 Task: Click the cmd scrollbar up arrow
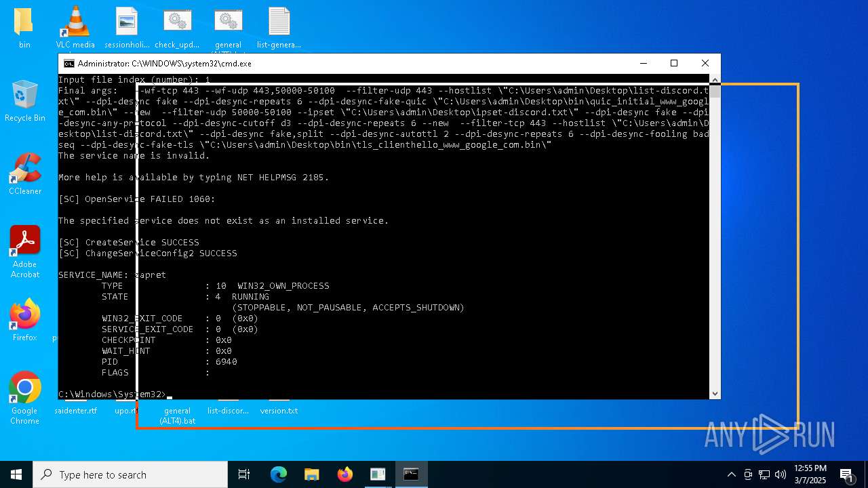click(715, 79)
